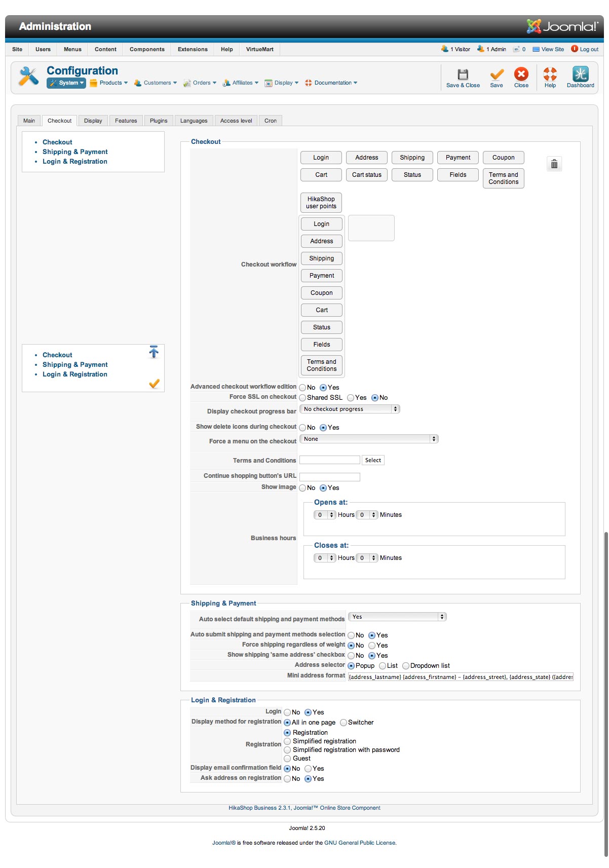Go to Dashboard icon
Image resolution: width=609 pixels, height=868 pixels.
point(580,74)
